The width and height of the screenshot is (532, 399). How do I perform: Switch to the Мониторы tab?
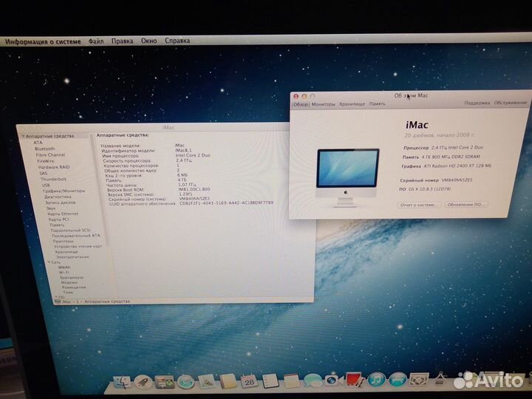tap(323, 104)
